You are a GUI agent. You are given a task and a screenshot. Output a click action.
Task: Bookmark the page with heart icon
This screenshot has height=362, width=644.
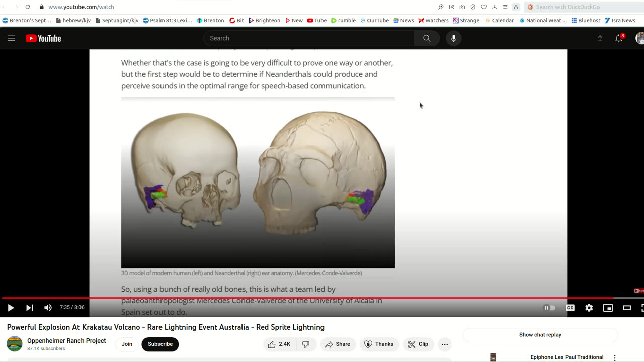pyautogui.click(x=484, y=7)
